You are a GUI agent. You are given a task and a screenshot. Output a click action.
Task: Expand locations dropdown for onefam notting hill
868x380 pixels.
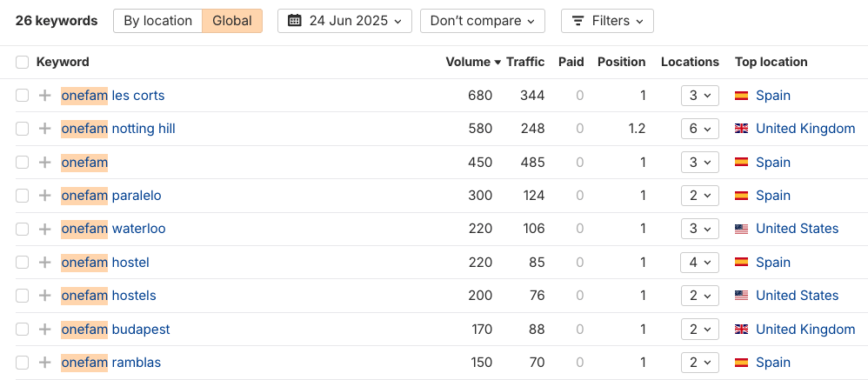pos(699,129)
